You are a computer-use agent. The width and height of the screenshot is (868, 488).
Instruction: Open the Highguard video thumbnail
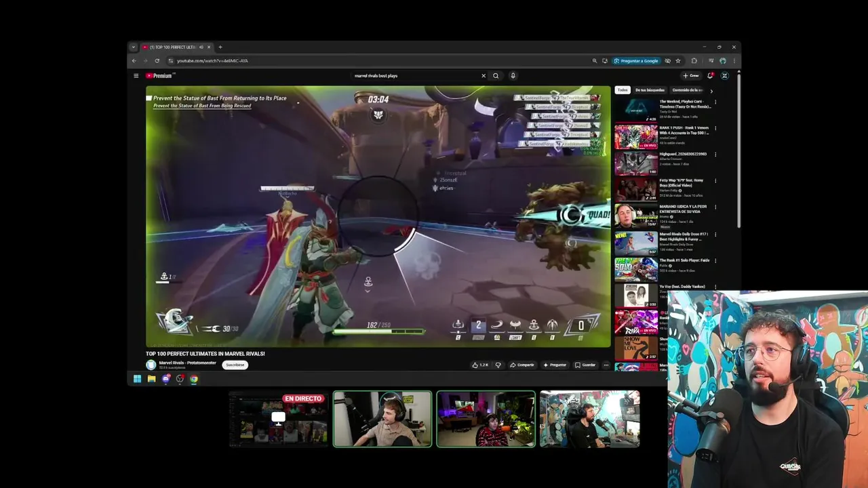[636, 163]
